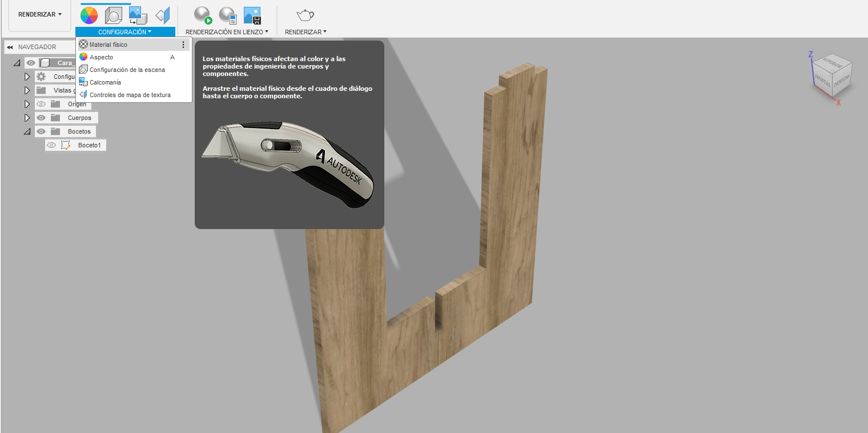Choose Material físico from the menu
This screenshot has height=433, width=868.
pos(108,44)
